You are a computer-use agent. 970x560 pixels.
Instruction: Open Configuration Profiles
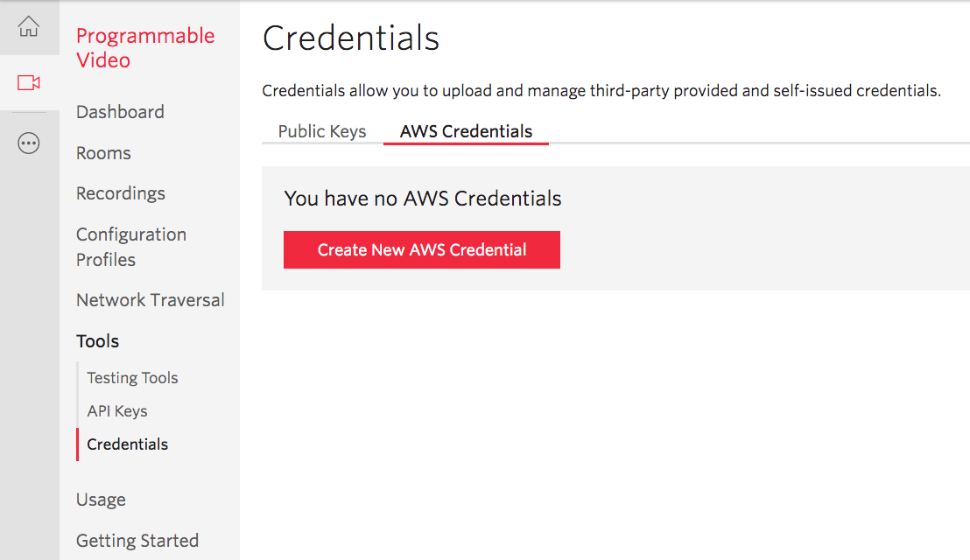tap(131, 247)
